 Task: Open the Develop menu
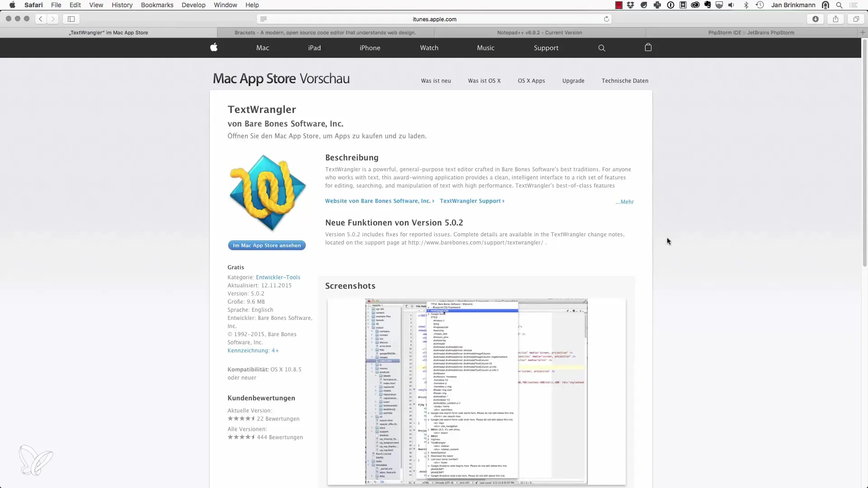click(193, 5)
